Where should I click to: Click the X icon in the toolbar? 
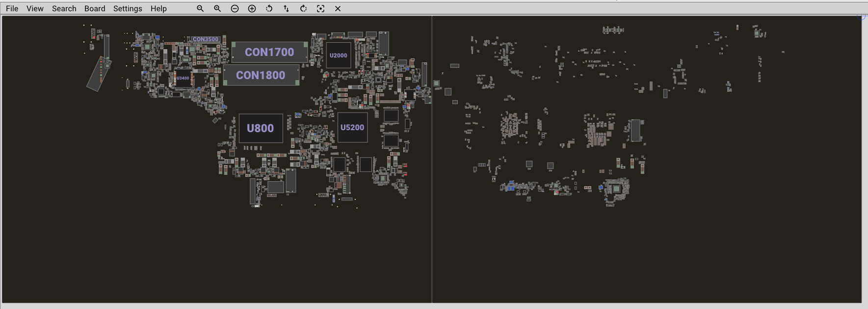pyautogui.click(x=338, y=8)
